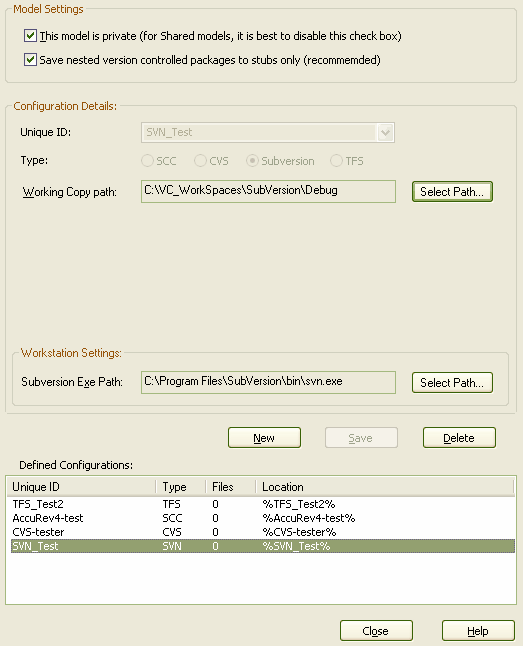The width and height of the screenshot is (523, 646).
Task: Click the Subversion Exe Path field
Action: (268, 382)
